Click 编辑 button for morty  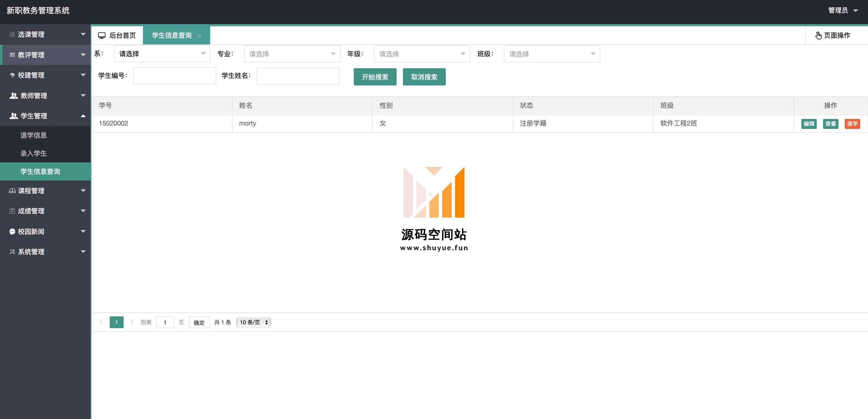point(809,124)
